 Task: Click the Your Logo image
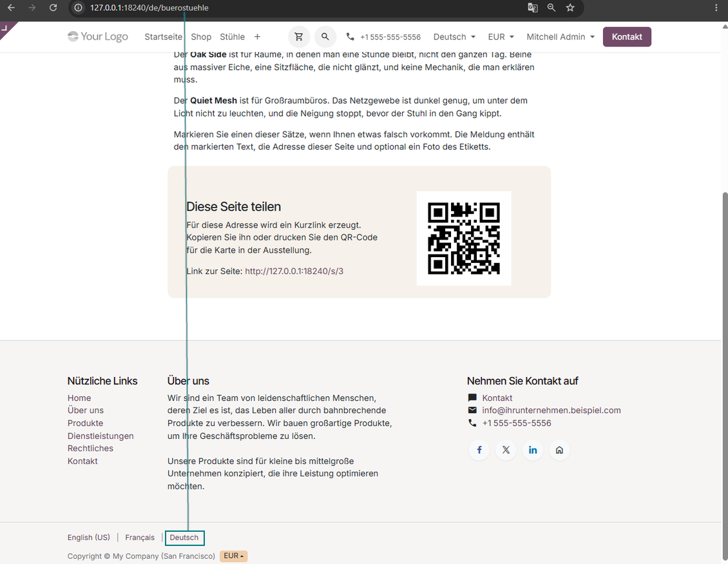98,37
